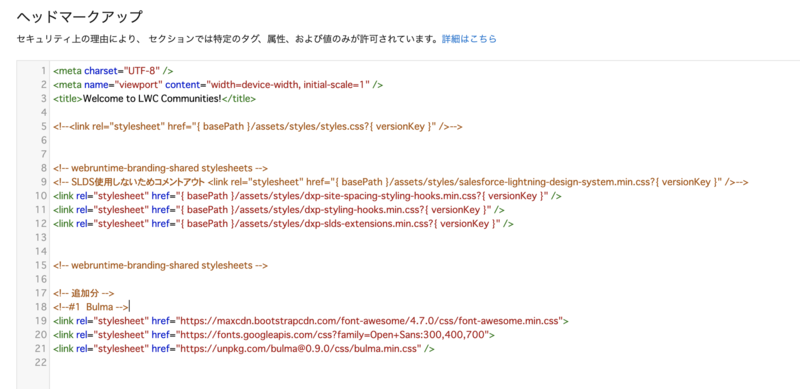The height and width of the screenshot is (389, 800).
Task: Click line number 12 in the gutter
Action: tap(41, 223)
